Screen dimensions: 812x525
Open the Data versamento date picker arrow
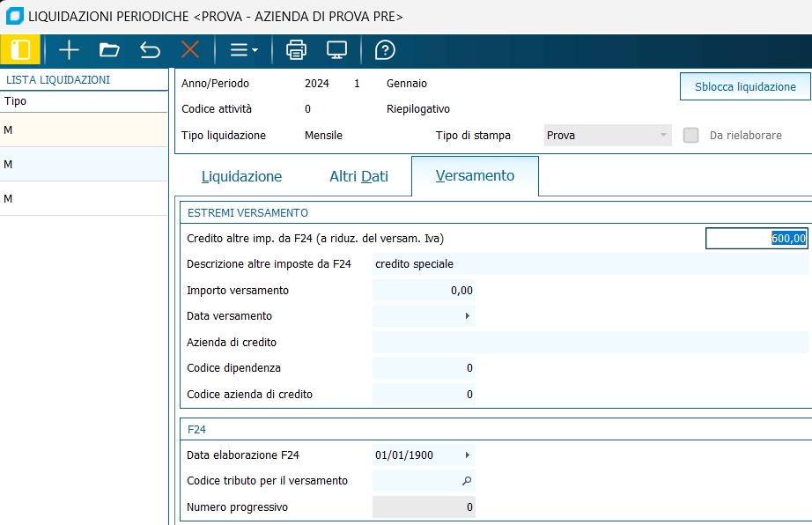(467, 315)
